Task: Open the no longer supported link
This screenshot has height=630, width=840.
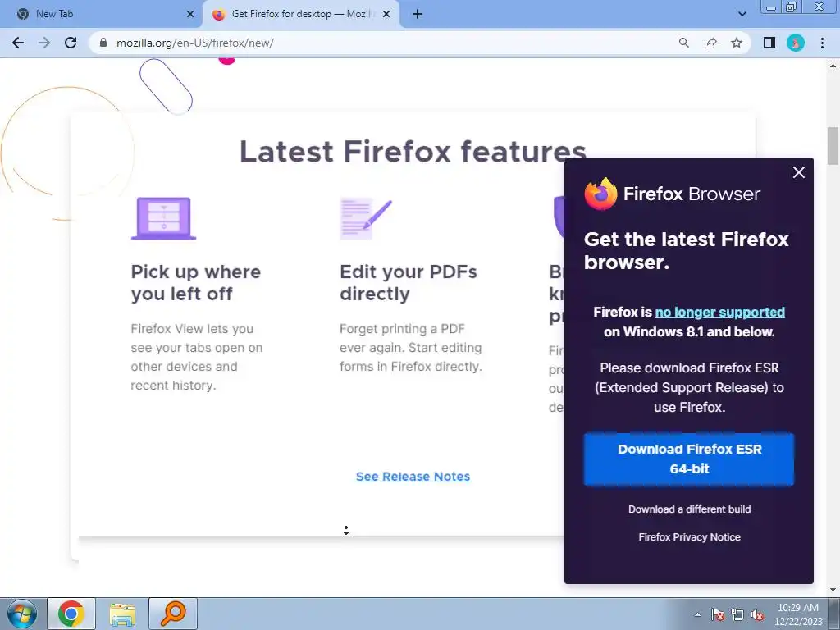Action: tap(720, 313)
